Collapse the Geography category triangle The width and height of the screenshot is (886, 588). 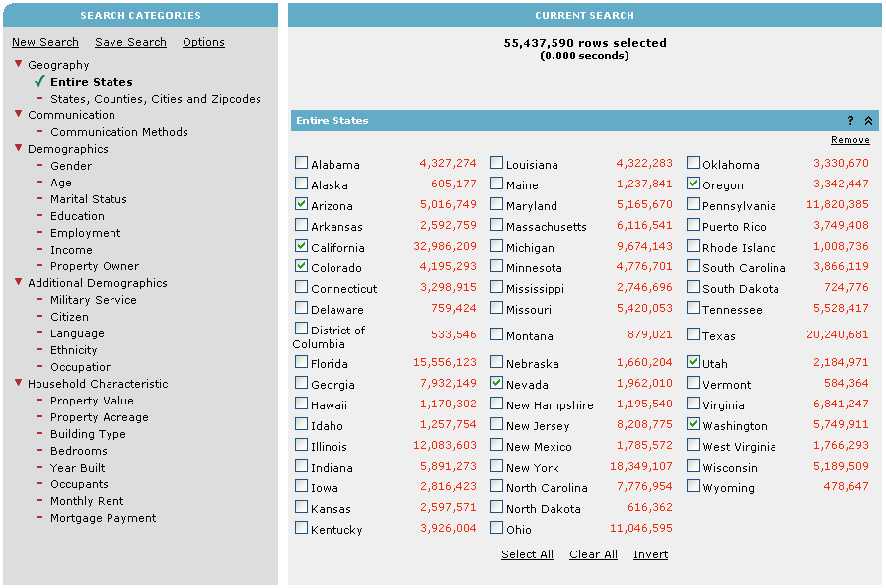pos(18,65)
